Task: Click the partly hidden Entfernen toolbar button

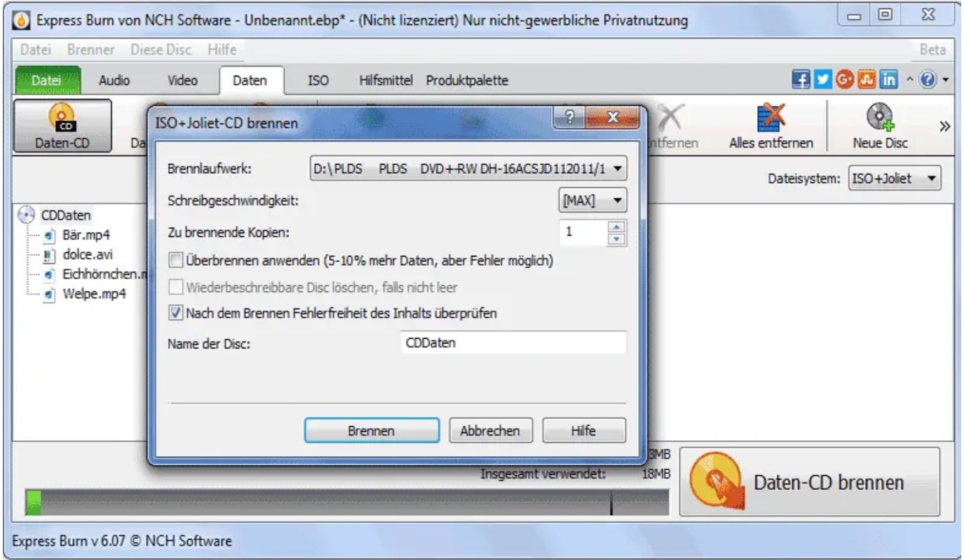Action: [673, 126]
